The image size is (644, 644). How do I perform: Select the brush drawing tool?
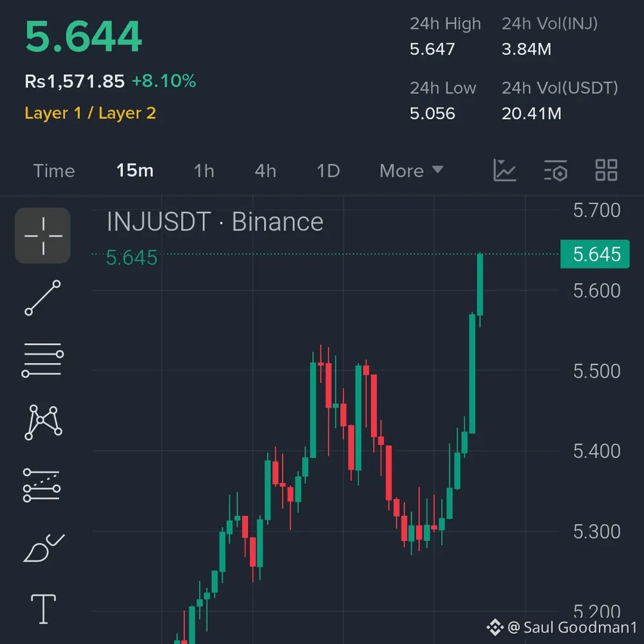coord(44,548)
